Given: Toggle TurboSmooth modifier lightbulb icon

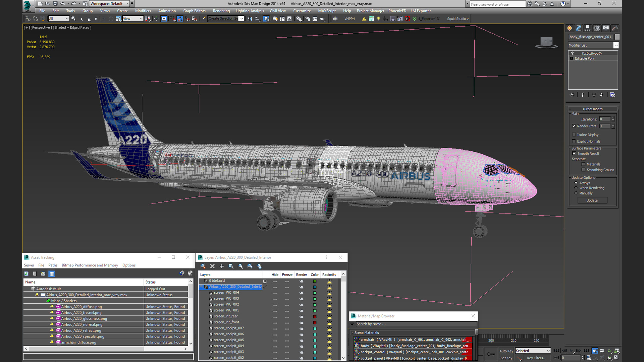Looking at the screenshot, I should pyautogui.click(x=573, y=53).
